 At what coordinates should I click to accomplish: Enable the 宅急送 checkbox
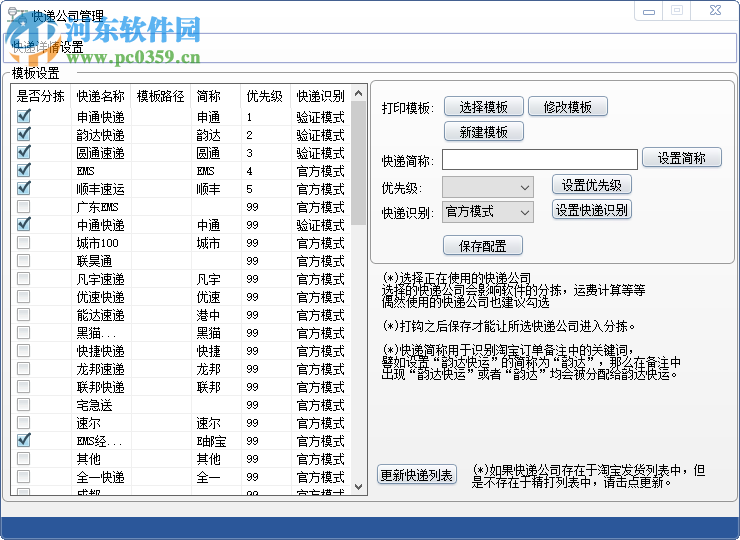[x=24, y=404]
